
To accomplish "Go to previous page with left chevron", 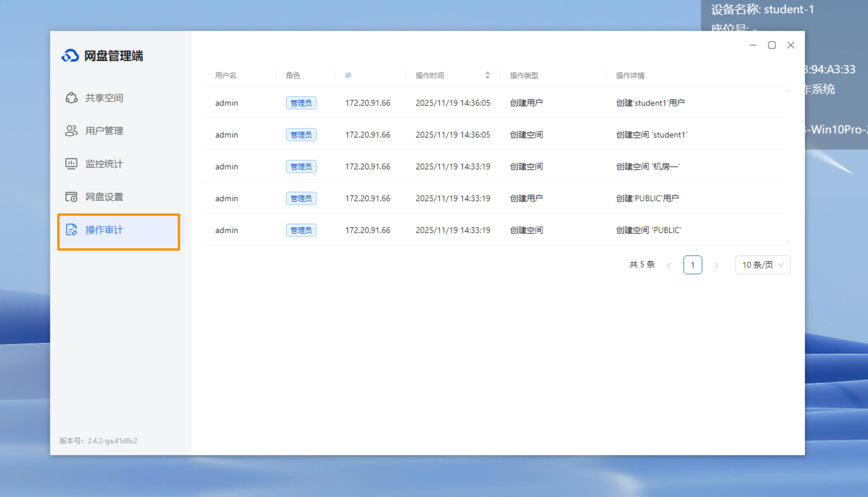I will click(669, 265).
